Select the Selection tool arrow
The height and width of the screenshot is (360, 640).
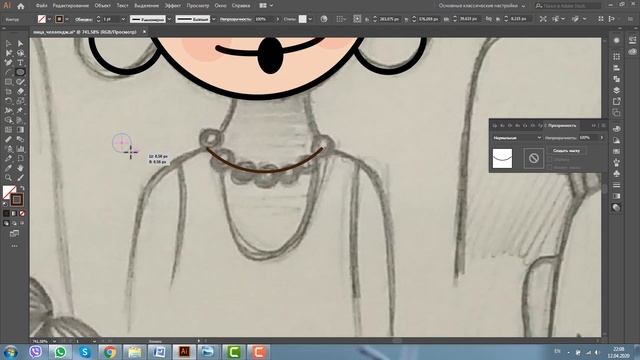click(8, 43)
